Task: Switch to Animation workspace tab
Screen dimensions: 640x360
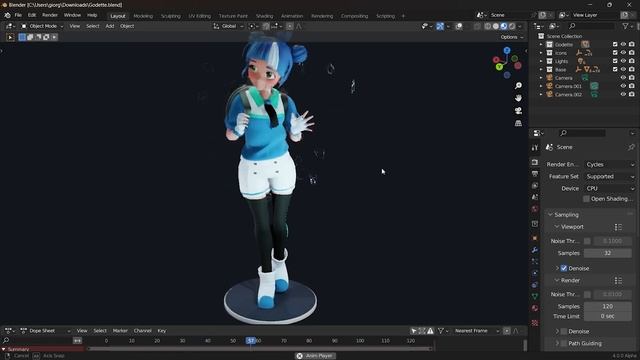Action: click(292, 16)
